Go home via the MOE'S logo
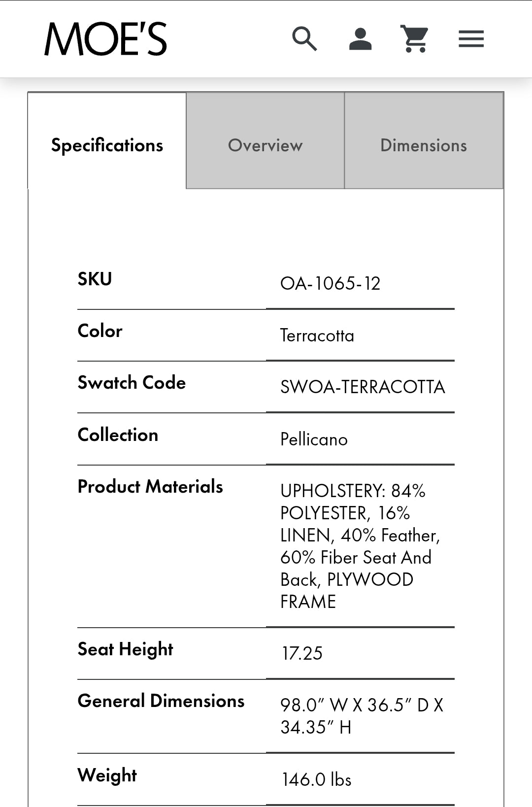Viewport: 532px width, 807px height. click(106, 39)
